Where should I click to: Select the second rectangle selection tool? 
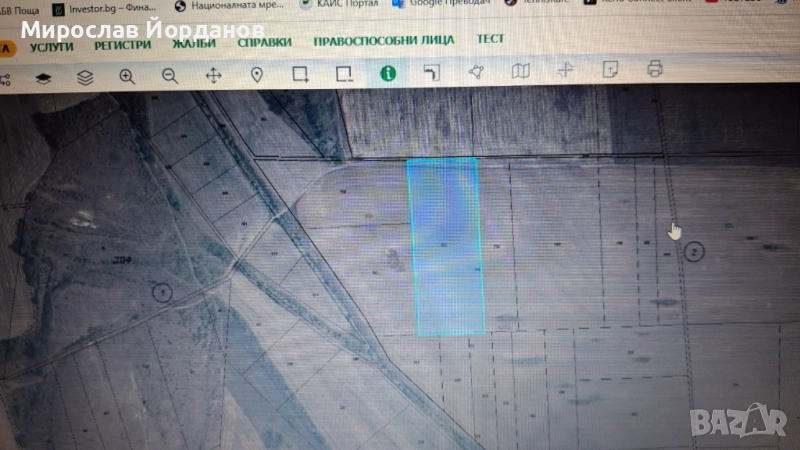click(x=344, y=74)
